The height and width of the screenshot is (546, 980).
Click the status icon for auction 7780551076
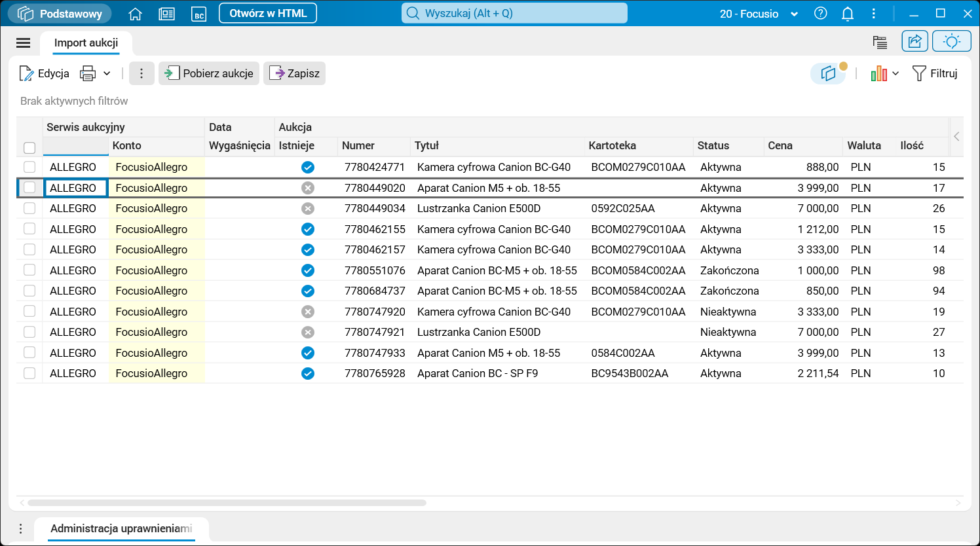pyautogui.click(x=308, y=270)
